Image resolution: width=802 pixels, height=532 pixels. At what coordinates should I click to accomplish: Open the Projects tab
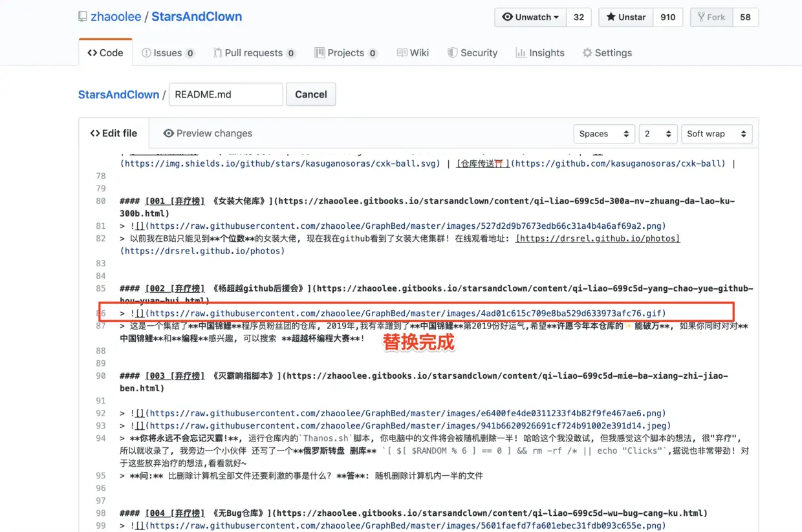pos(346,53)
